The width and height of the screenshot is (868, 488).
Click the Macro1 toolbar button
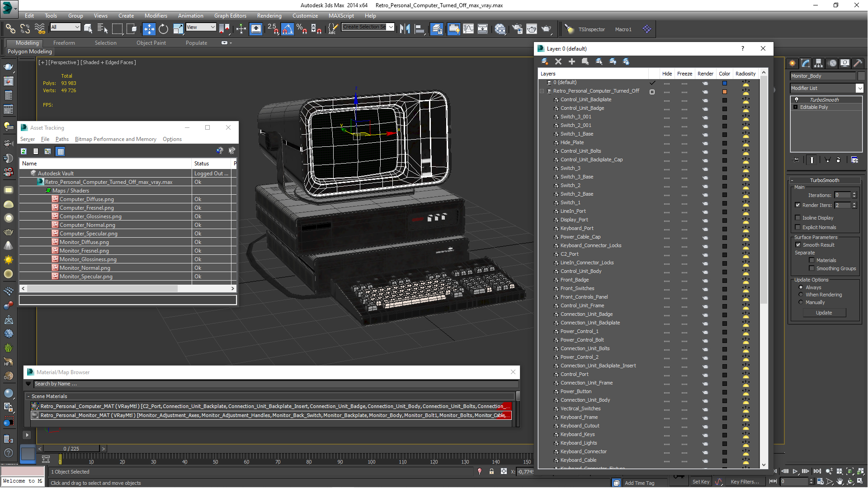pyautogui.click(x=623, y=29)
